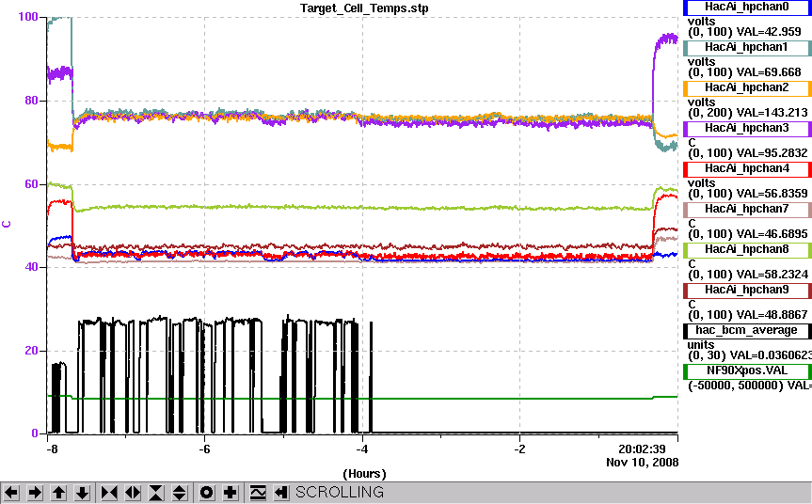Click the -6 hours x-axis tick label
The image size is (812, 504).
tap(204, 449)
